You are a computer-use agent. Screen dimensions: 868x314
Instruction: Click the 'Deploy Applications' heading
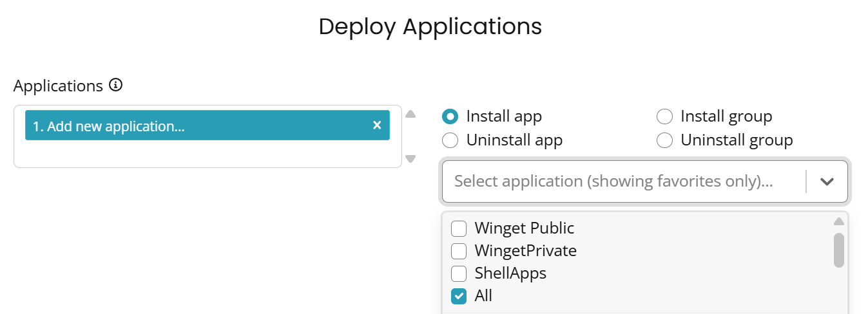(x=430, y=26)
